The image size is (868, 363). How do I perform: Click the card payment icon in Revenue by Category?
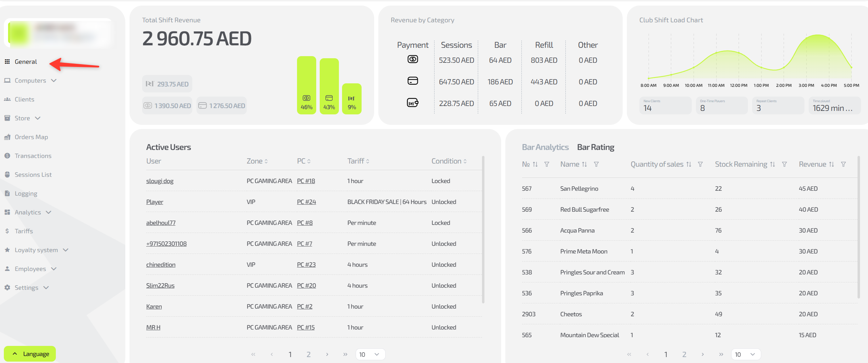pyautogui.click(x=413, y=81)
